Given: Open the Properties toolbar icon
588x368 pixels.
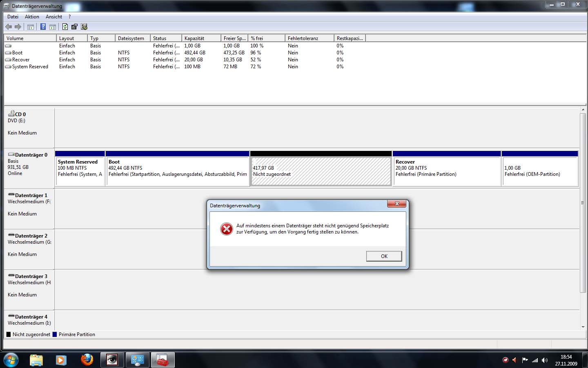Looking at the screenshot, I should [74, 27].
